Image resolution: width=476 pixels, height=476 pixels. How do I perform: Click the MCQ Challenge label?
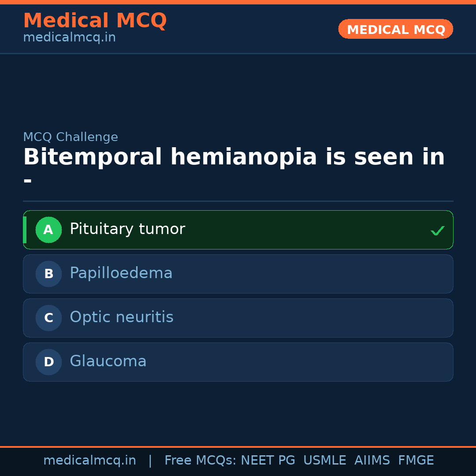tap(71, 137)
